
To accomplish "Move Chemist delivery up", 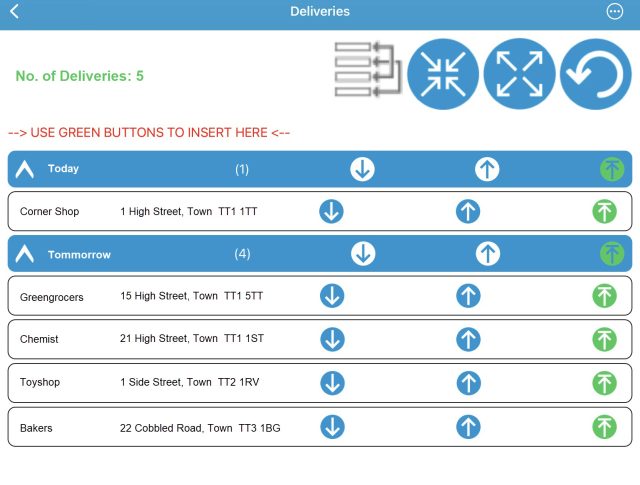I will pyautogui.click(x=468, y=340).
